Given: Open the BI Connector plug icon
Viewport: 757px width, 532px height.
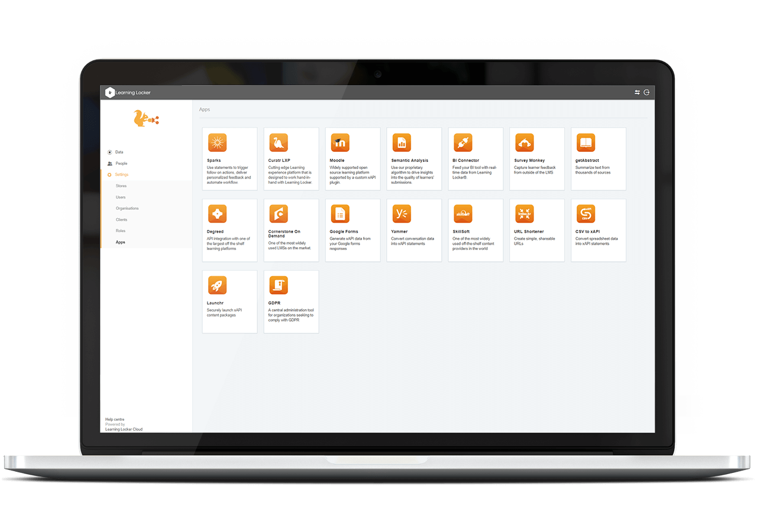Looking at the screenshot, I should tap(463, 142).
